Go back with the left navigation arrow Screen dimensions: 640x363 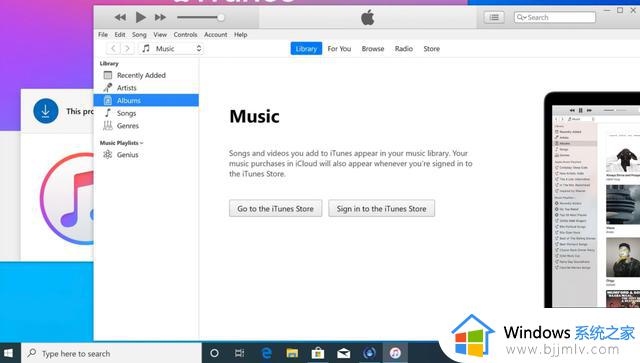tap(113, 49)
